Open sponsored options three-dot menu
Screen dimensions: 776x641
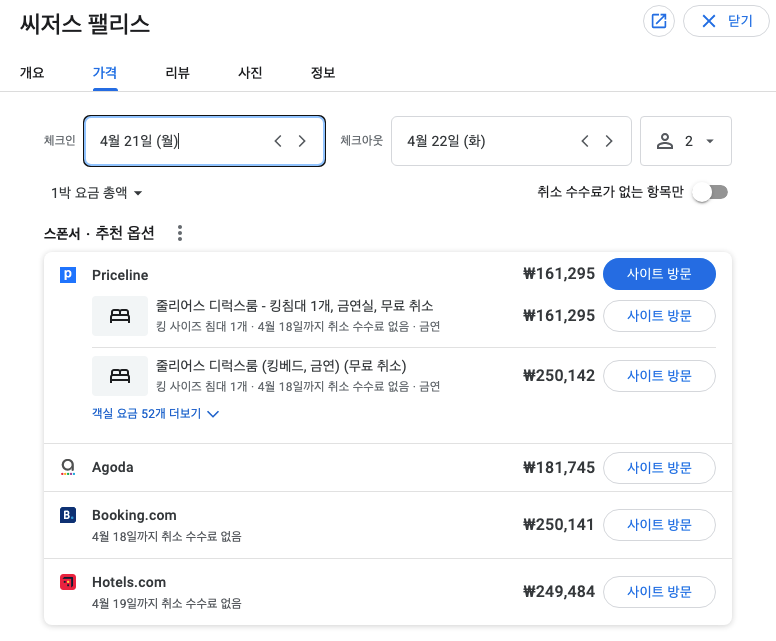point(180,233)
